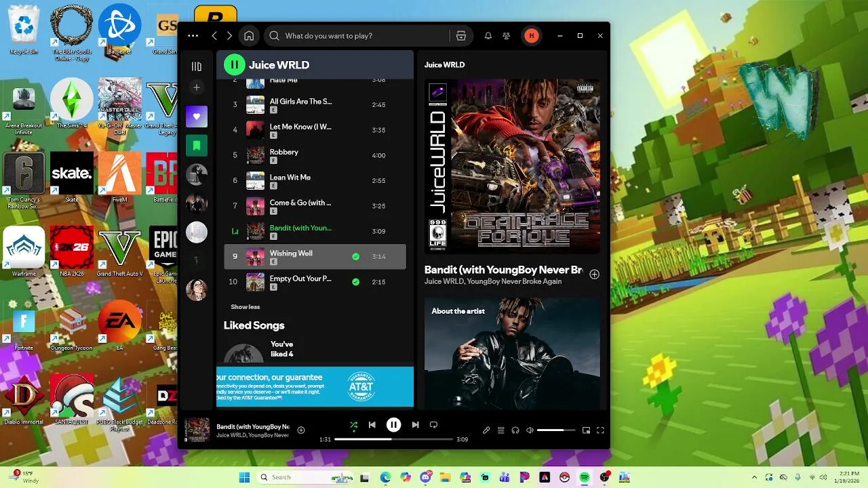This screenshot has height=488, width=868.
Task: Toggle repeat mode
Action: (433, 425)
